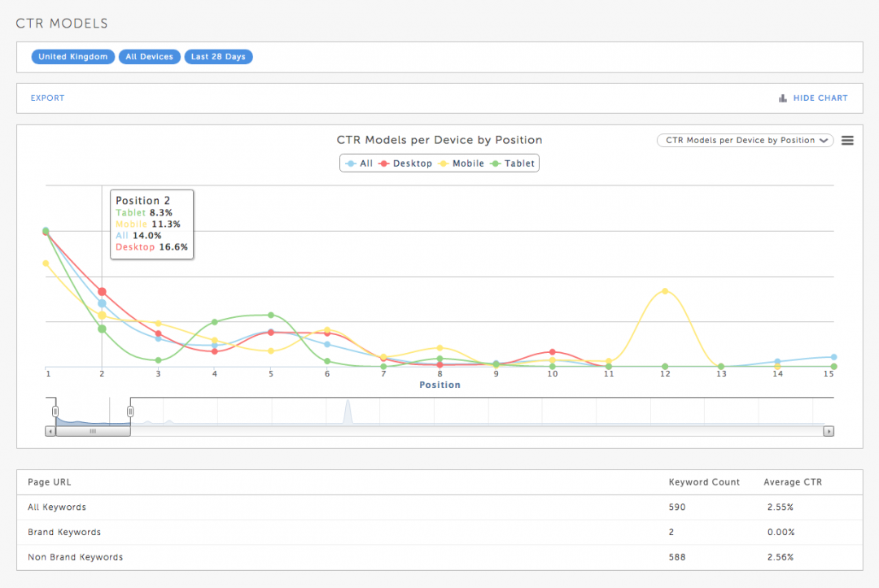Click the Mobile peak point at position 12

coord(665,291)
